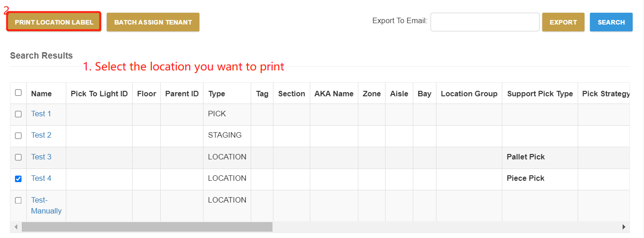This screenshot has width=644, height=238.
Task: Click the Test 3 location link
Action: [x=41, y=157]
